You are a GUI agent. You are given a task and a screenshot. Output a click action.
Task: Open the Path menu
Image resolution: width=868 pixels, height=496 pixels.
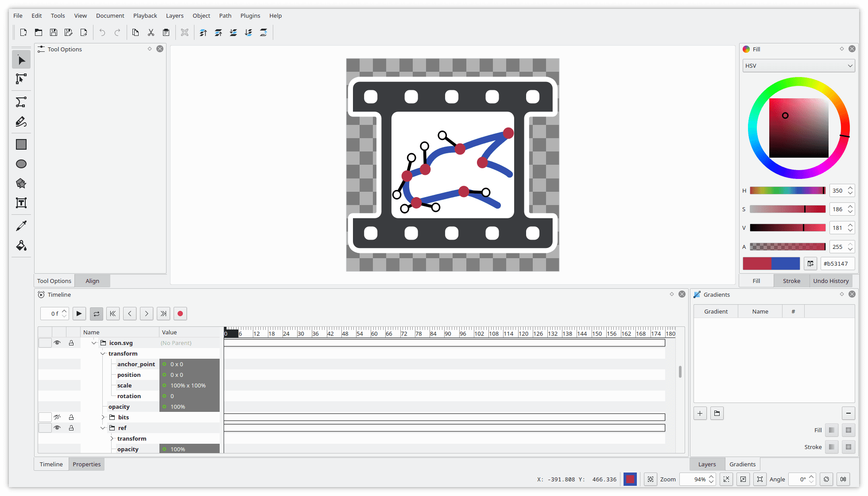click(x=226, y=15)
